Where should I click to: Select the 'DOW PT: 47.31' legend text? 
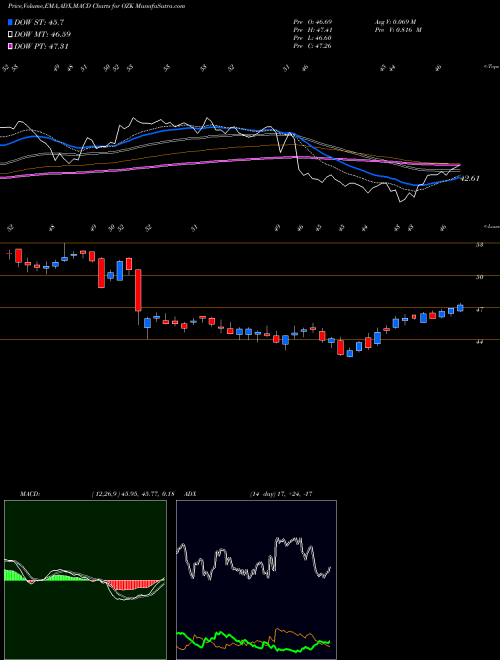(41, 46)
